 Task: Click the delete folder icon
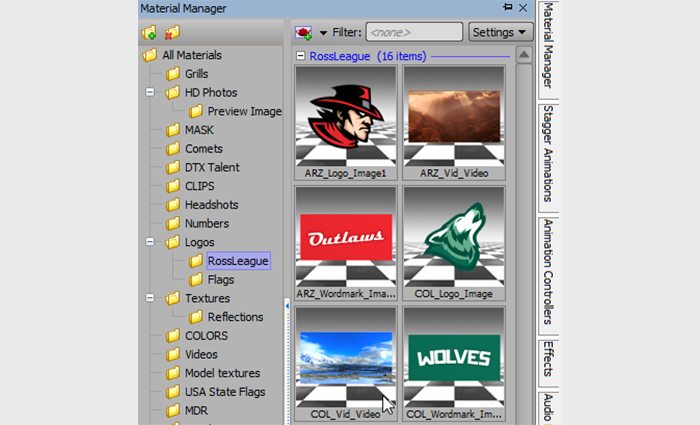tap(172, 33)
